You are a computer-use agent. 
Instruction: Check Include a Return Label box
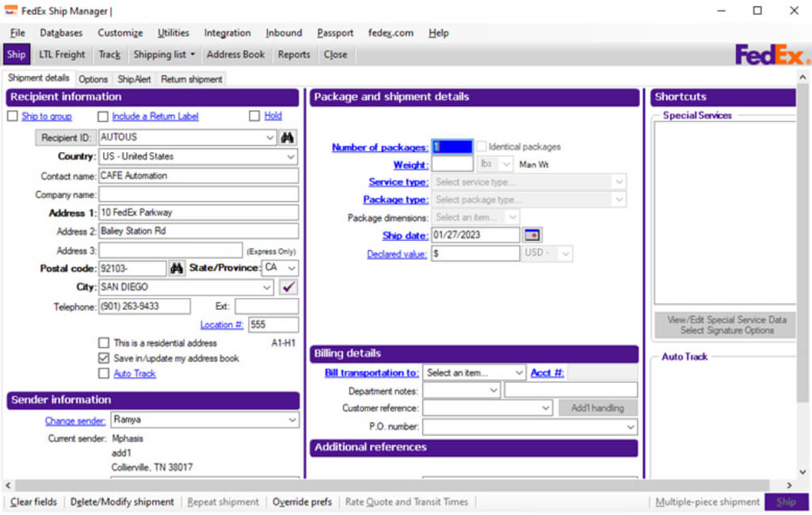click(103, 116)
